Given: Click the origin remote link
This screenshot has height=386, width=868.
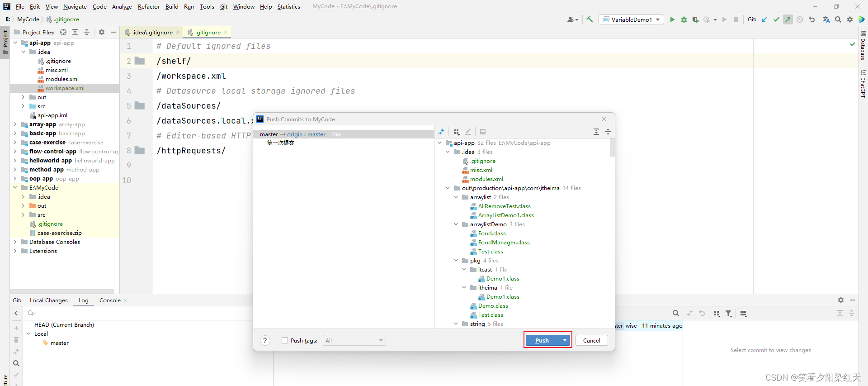Looking at the screenshot, I should coord(295,134).
